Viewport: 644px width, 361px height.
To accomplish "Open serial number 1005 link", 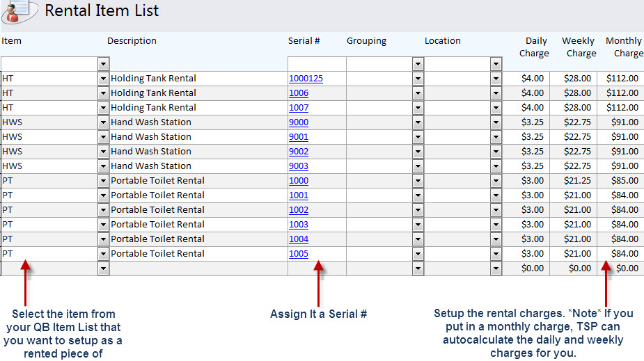I will (299, 253).
